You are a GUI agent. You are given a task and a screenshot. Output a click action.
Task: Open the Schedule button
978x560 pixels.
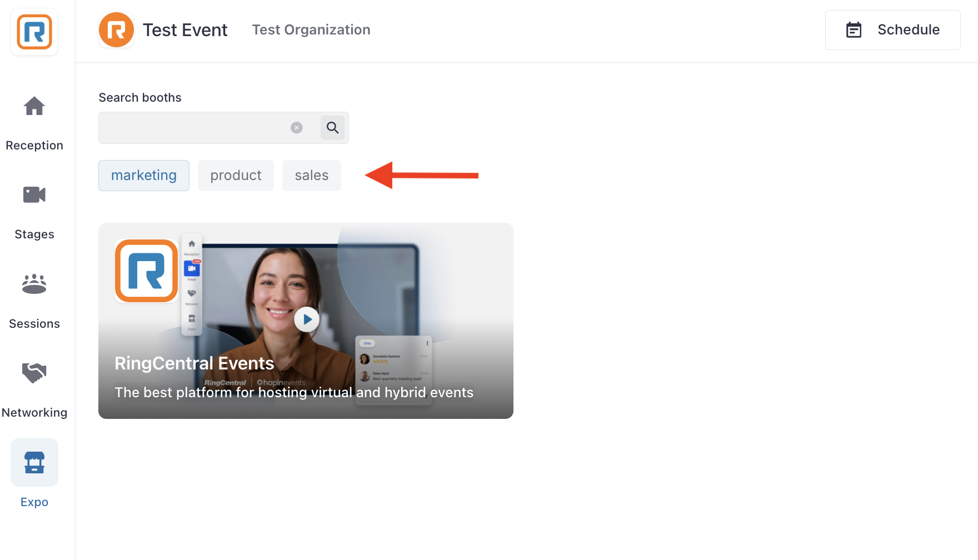893,30
